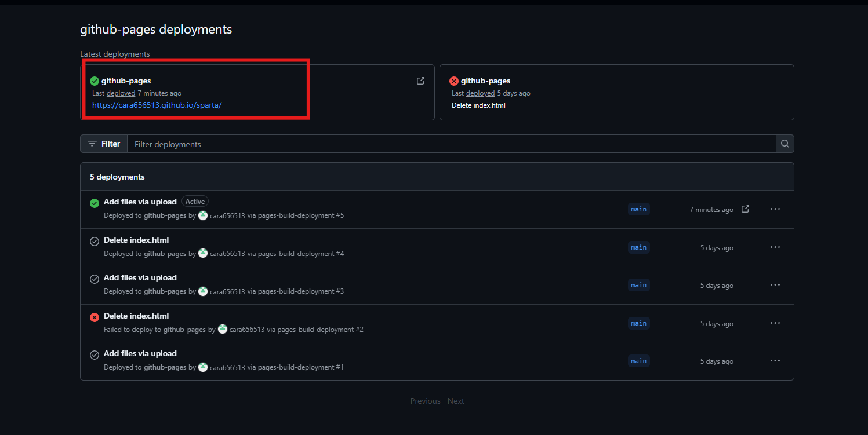Click cara656513 avatar in deployment #1 row
868x435 pixels.
203,367
